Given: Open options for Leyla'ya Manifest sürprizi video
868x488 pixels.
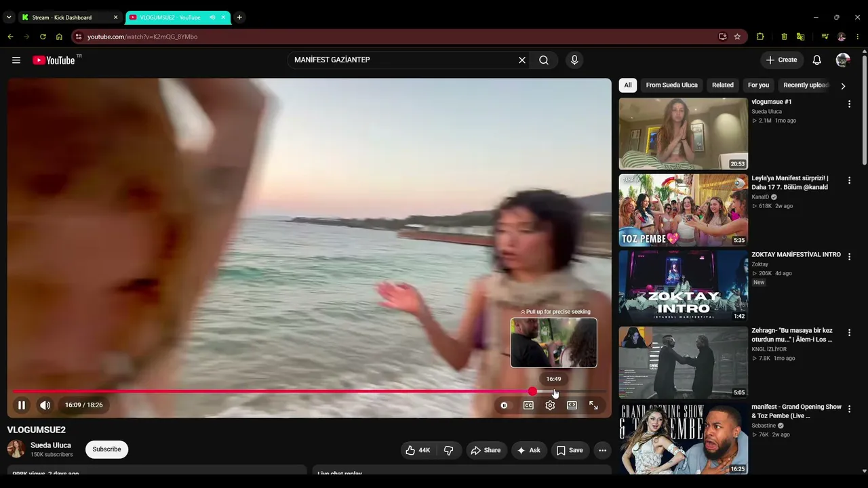Looking at the screenshot, I should pyautogui.click(x=849, y=181).
